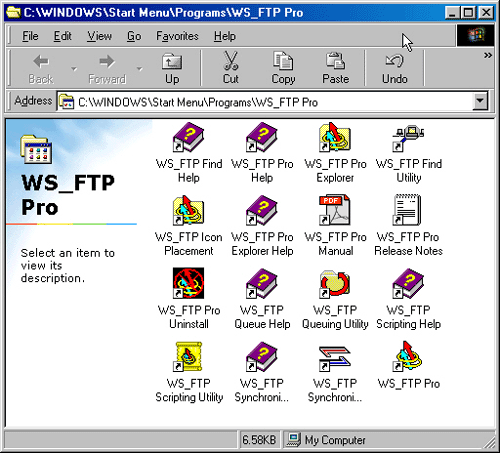Open the File menu
This screenshot has width=500, height=453.
tap(30, 36)
